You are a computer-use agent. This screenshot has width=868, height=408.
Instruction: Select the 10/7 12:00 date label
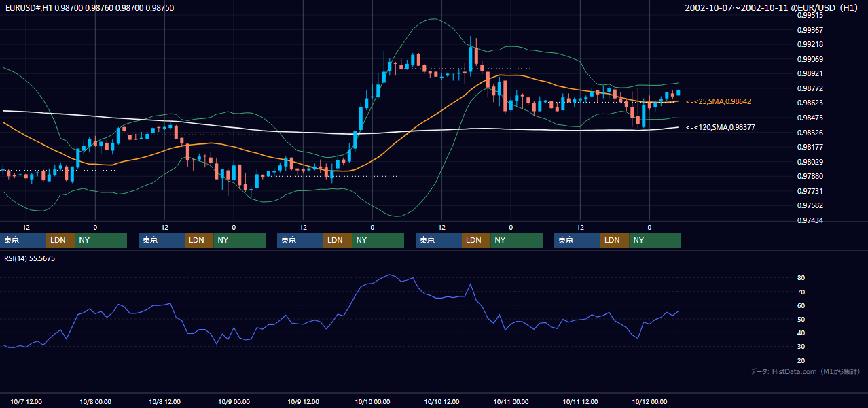26,402
